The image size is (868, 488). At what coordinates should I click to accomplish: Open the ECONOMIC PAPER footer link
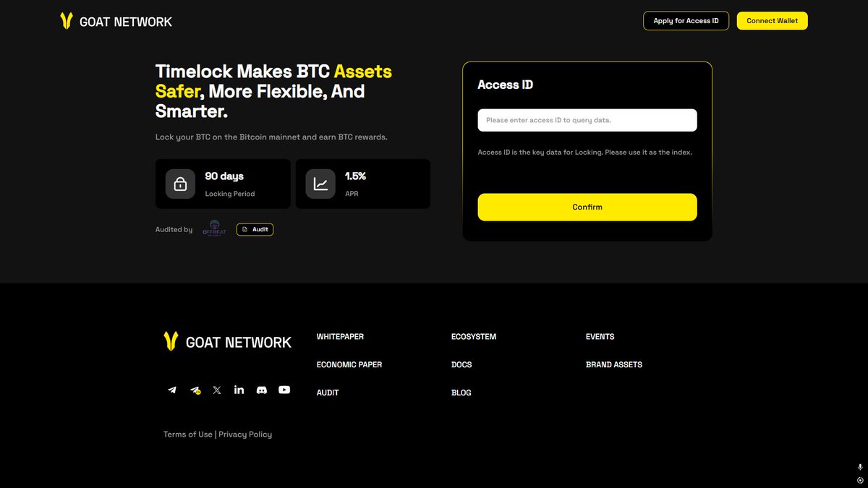[x=349, y=365]
